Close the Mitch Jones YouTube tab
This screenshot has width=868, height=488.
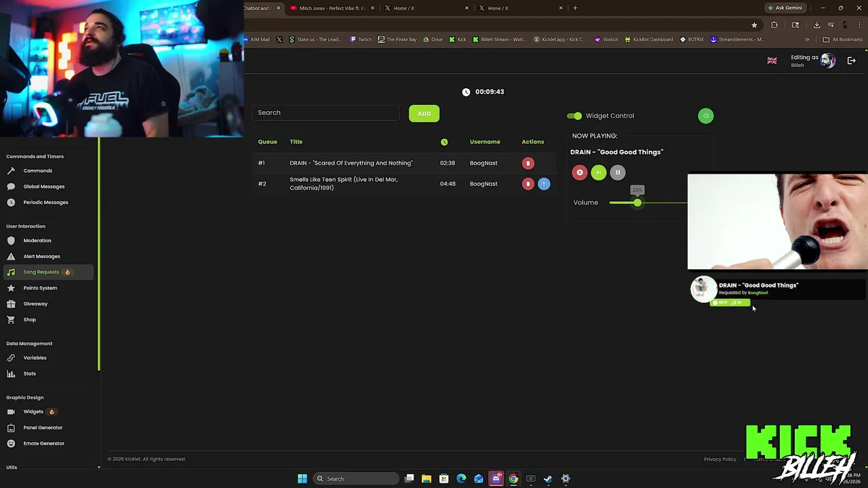(372, 8)
